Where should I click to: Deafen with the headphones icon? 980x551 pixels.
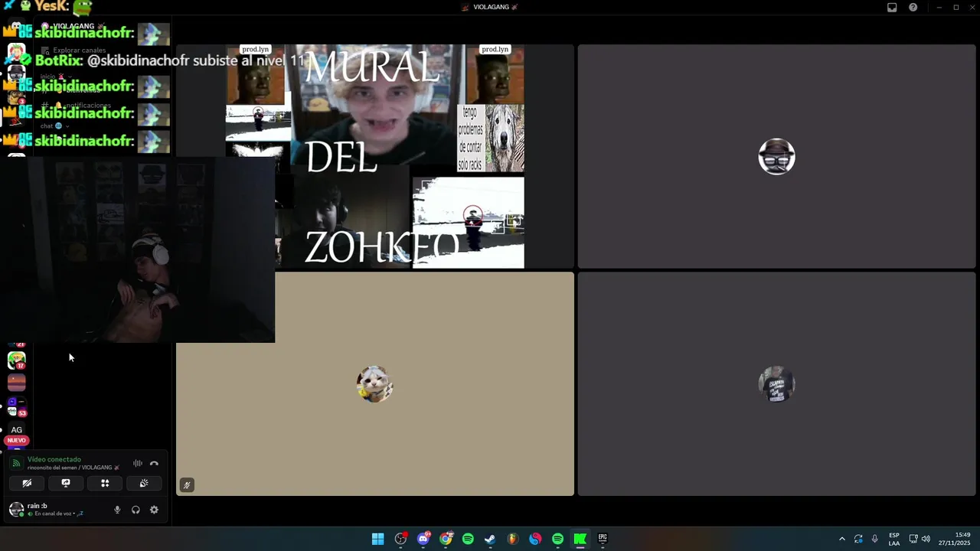[x=136, y=510]
